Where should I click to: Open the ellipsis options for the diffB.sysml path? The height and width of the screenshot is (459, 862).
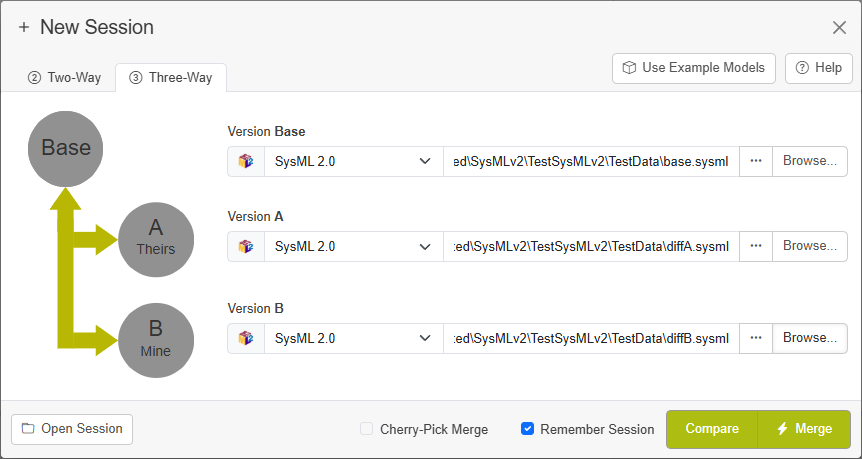tap(756, 338)
